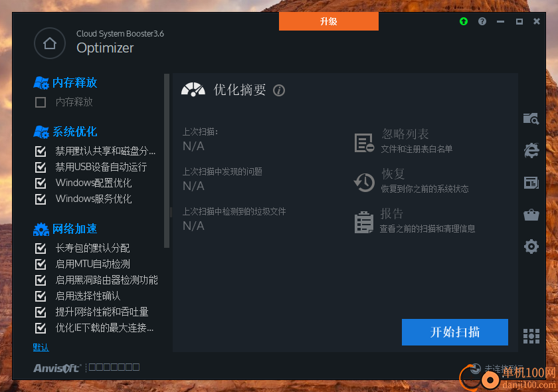Screen dimensions: 558x392
Task: Open the IE browser repair tool icon
Action: (x=531, y=150)
